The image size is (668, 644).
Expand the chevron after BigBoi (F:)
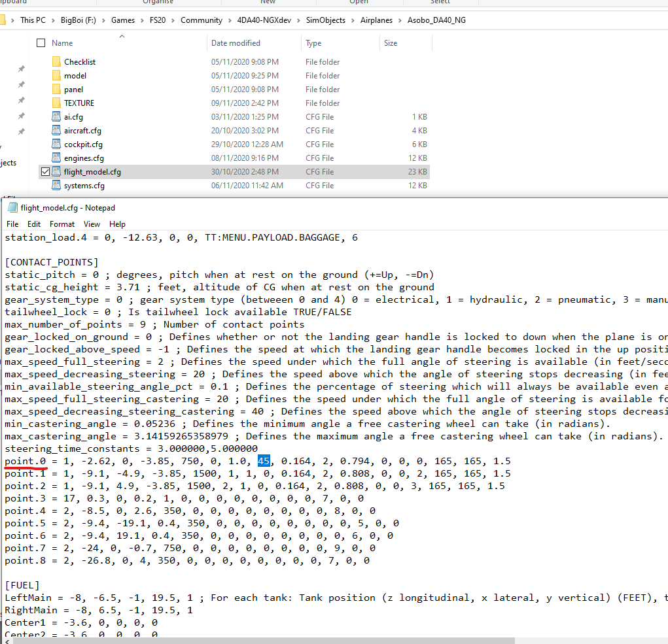pyautogui.click(x=103, y=20)
